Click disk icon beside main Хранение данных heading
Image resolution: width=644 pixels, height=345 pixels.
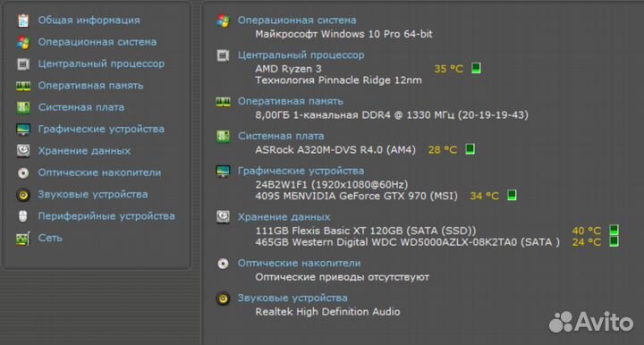tap(223, 217)
